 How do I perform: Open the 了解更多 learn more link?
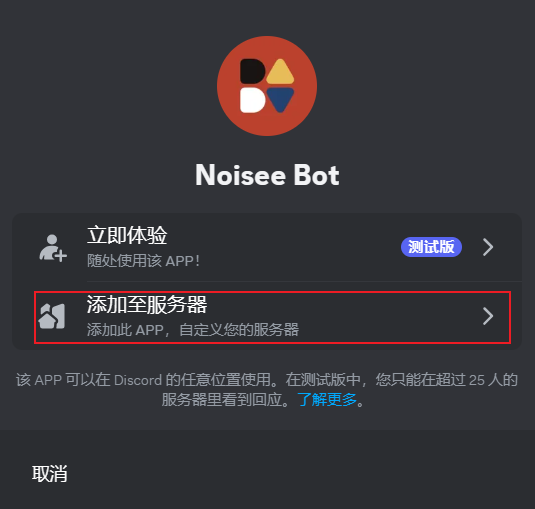[x=327, y=399]
